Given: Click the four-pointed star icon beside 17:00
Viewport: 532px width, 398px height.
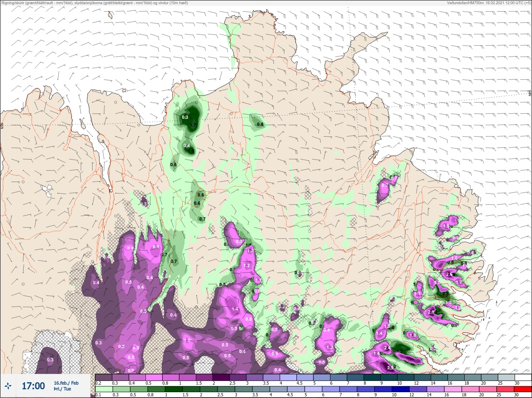Looking at the screenshot, I should click(8, 386).
